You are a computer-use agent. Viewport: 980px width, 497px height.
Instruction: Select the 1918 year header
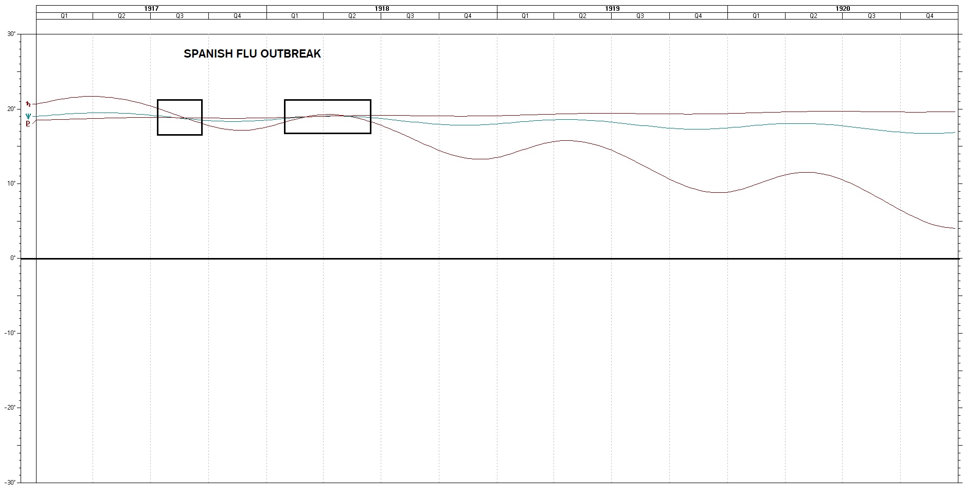382,9
